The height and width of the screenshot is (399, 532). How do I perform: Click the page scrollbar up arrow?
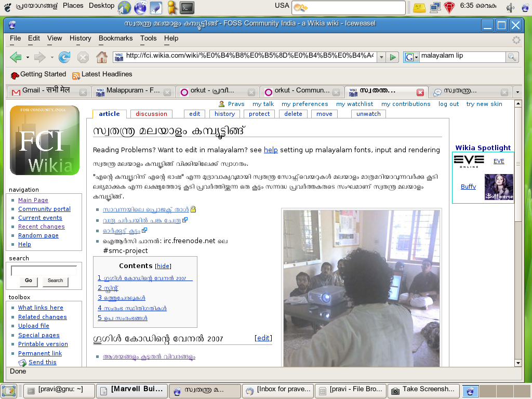point(518,103)
